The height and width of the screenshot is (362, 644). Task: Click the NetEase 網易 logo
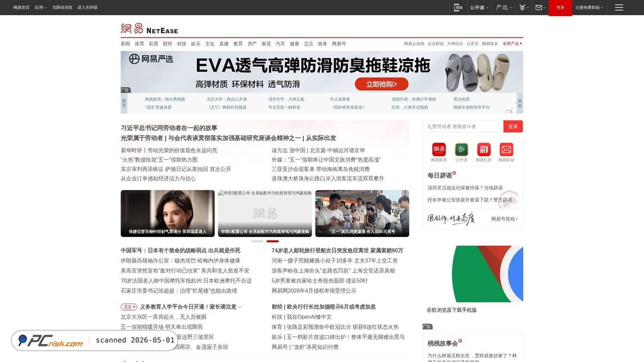[x=149, y=29]
